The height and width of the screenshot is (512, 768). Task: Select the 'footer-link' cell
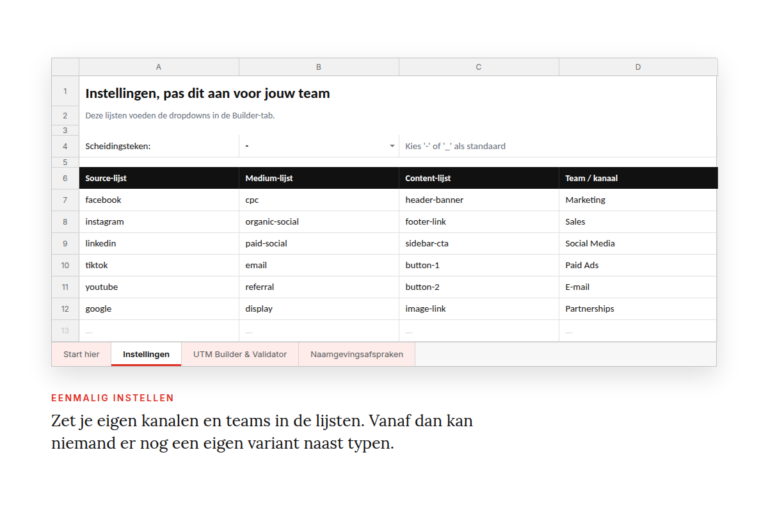click(479, 221)
